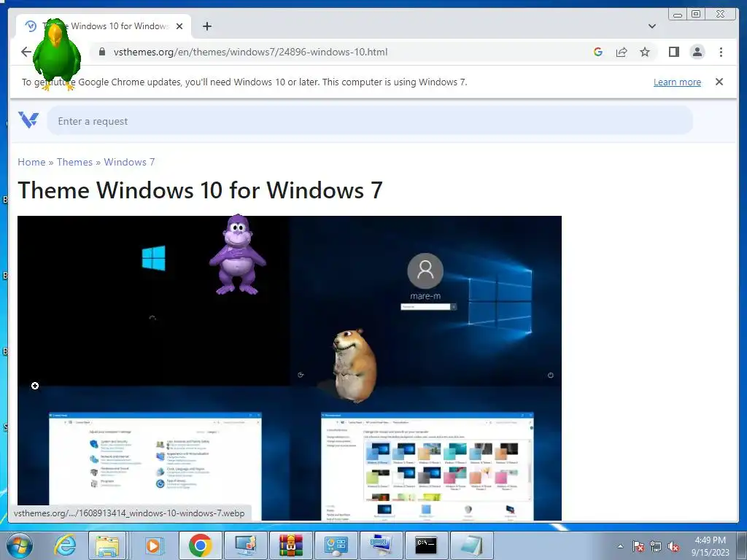The height and width of the screenshot is (560, 747).
Task: Open the Windows Start orb
Action: coord(20,545)
